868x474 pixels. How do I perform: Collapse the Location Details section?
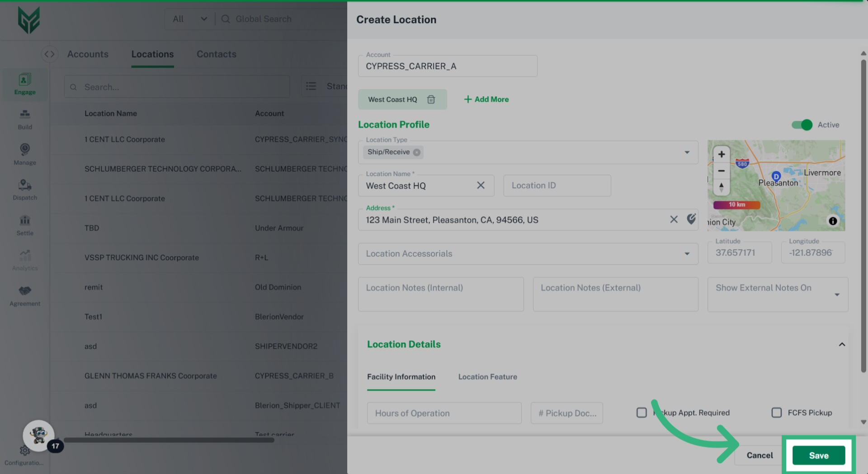point(842,345)
